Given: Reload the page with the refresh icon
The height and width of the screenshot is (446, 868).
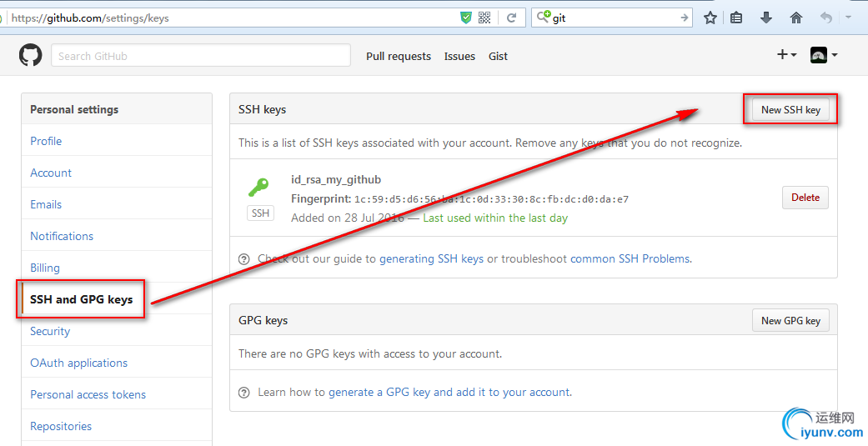Looking at the screenshot, I should 511,18.
